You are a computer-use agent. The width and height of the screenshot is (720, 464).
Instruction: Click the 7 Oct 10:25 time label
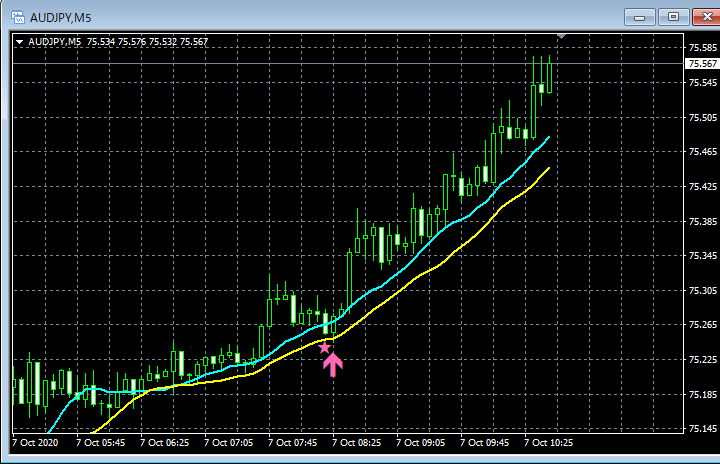pos(549,443)
